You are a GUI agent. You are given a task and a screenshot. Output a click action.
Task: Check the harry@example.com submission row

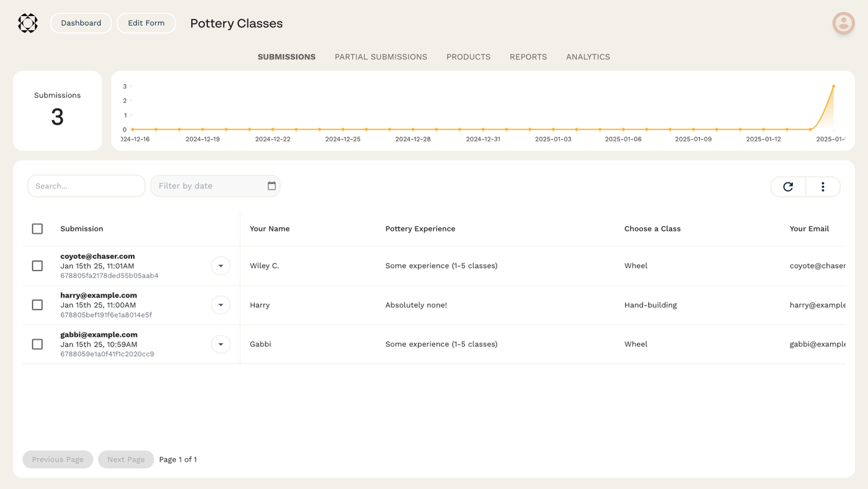pos(37,305)
